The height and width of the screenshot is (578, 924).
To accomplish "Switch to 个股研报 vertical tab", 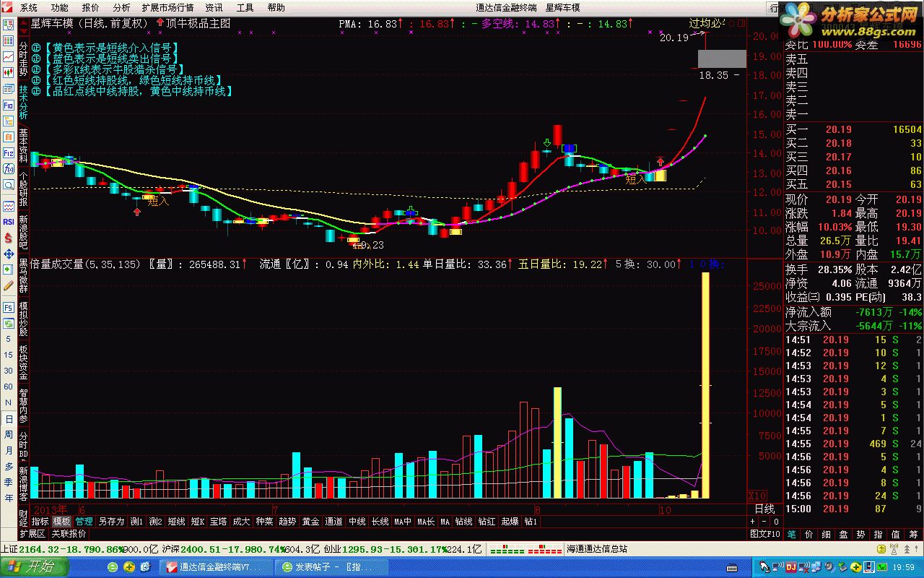I will (x=23, y=189).
